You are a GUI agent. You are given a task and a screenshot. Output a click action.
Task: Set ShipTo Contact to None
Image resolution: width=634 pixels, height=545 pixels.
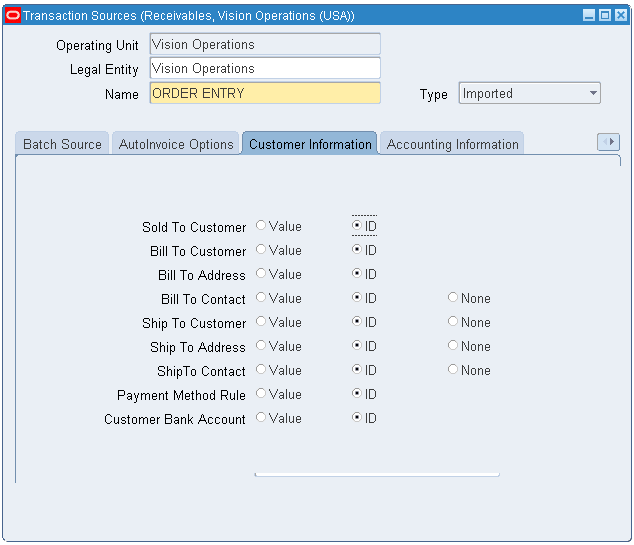pyautogui.click(x=453, y=370)
